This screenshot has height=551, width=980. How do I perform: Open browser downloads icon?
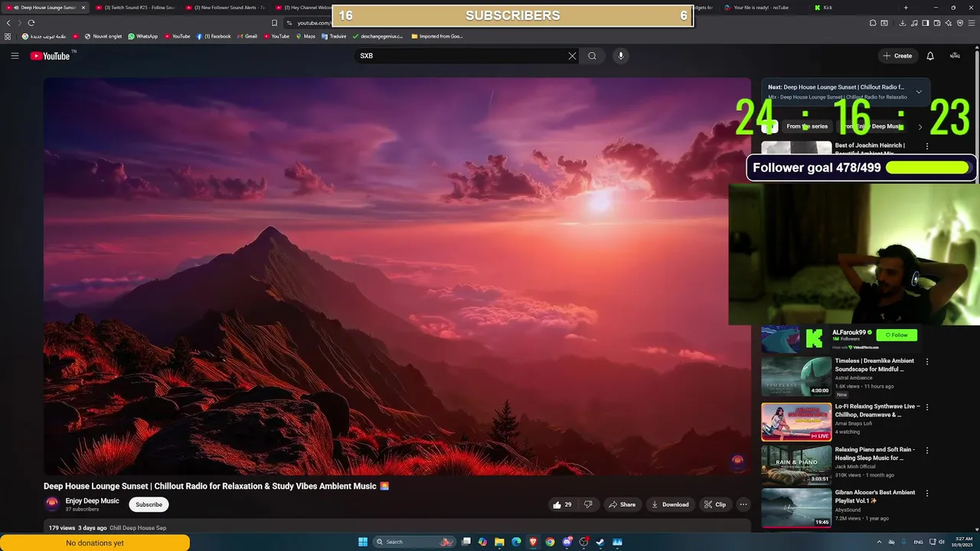(903, 23)
